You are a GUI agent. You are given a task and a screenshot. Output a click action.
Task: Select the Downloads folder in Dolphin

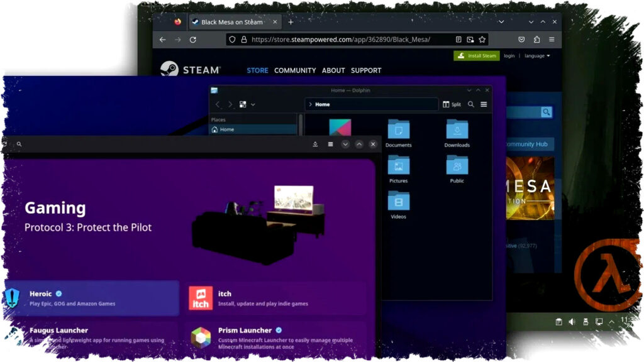(457, 133)
